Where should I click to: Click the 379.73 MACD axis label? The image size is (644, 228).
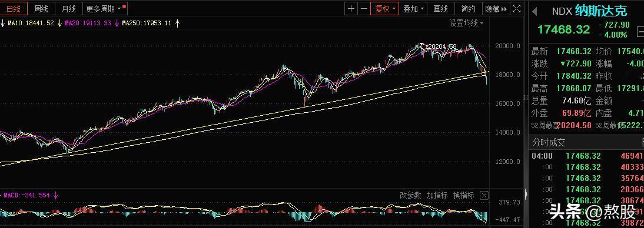(x=509, y=202)
